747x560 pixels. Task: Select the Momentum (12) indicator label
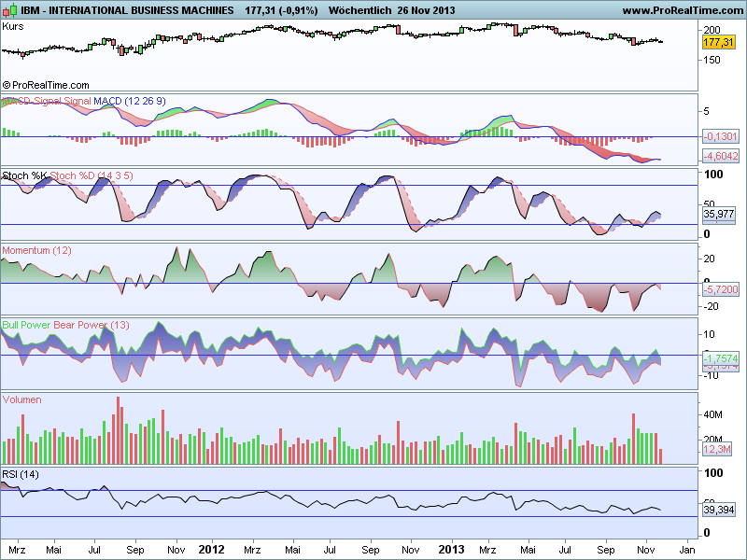[x=36, y=250]
